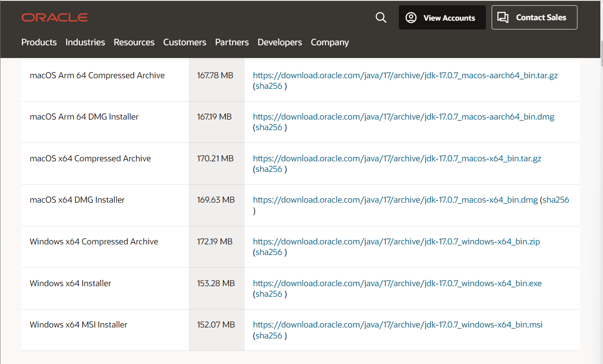
Task: Open sha256 for macOS Arm 64 Compressed Archive
Action: [268, 86]
